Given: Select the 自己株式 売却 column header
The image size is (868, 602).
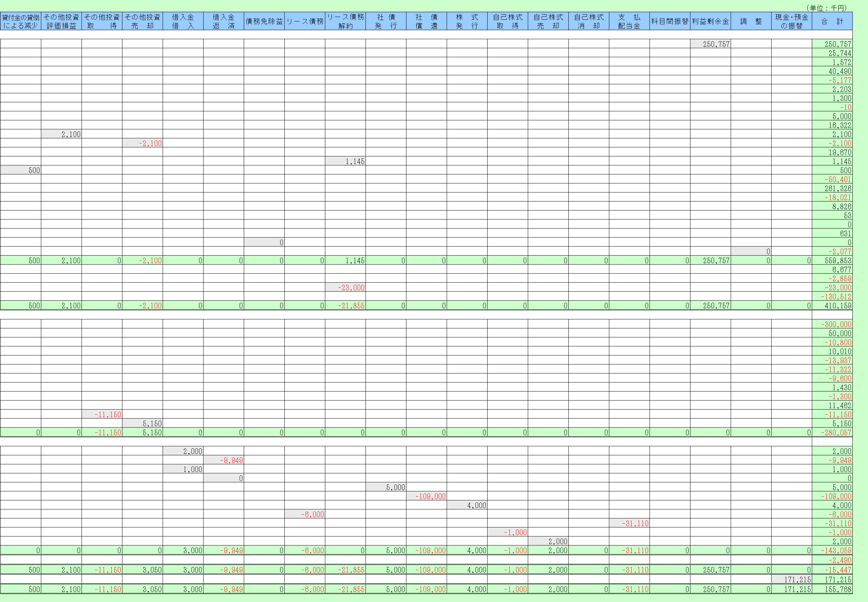Looking at the screenshot, I should pos(548,21).
